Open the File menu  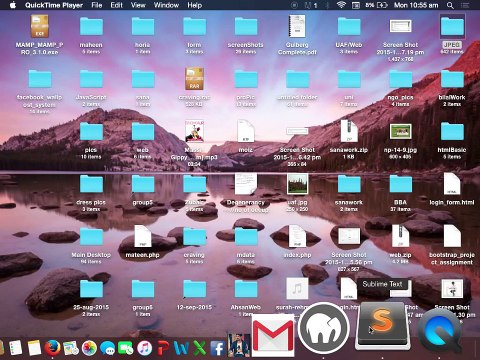[x=97, y=5]
